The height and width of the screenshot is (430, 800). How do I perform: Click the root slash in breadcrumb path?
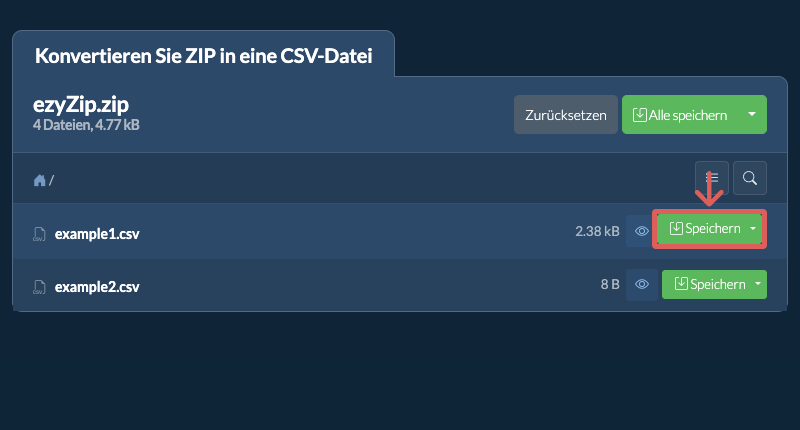click(x=51, y=181)
